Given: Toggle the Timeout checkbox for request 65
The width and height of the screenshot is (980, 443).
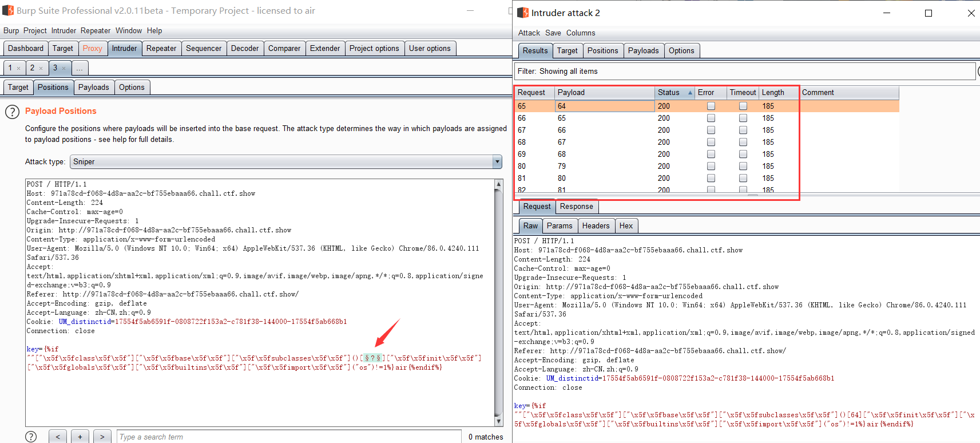Looking at the screenshot, I should (x=743, y=106).
